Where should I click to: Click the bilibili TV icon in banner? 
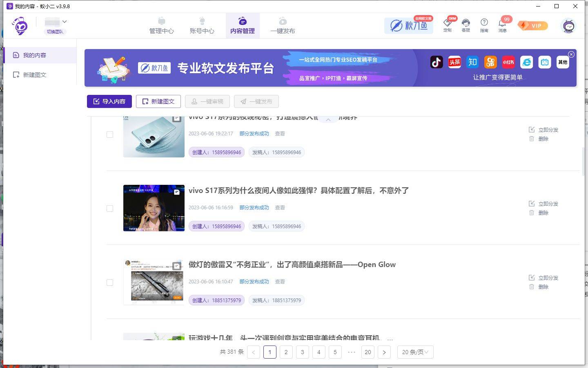pos(545,62)
